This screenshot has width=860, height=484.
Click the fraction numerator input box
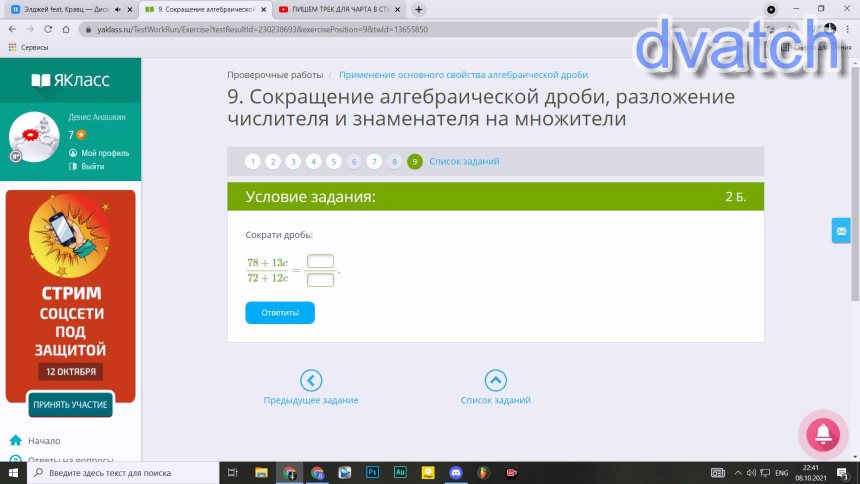click(x=320, y=262)
